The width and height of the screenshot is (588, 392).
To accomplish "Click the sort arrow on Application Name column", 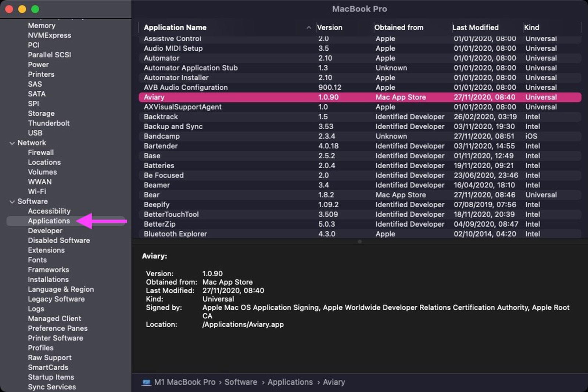I will coord(308,27).
